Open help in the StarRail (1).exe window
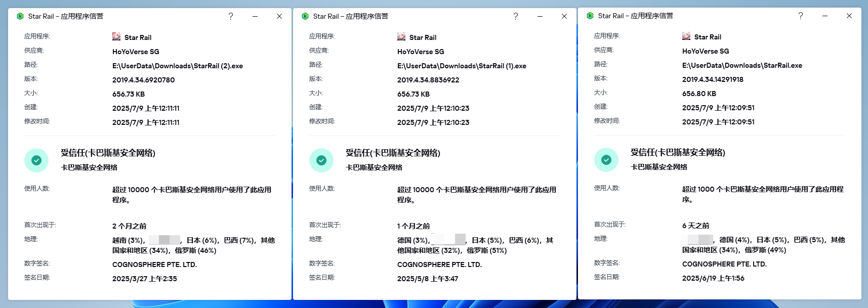The height and width of the screenshot is (308, 868). click(516, 16)
